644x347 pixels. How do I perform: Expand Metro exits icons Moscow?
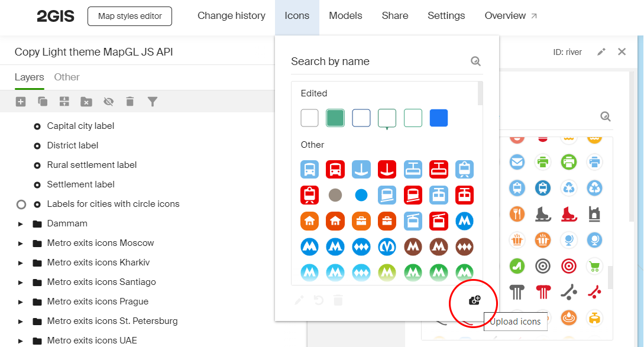(x=21, y=243)
